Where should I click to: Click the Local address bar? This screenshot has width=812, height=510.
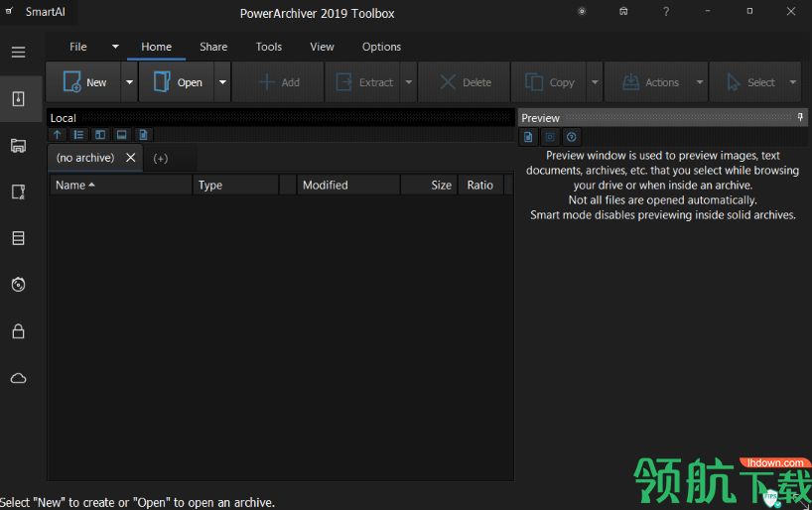pos(281,117)
